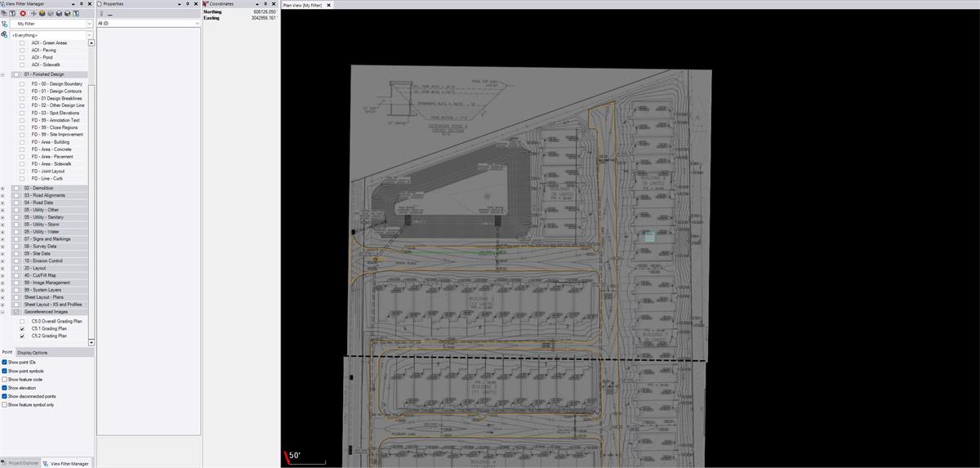Select the View Filter Manager bottom tab

point(66,463)
